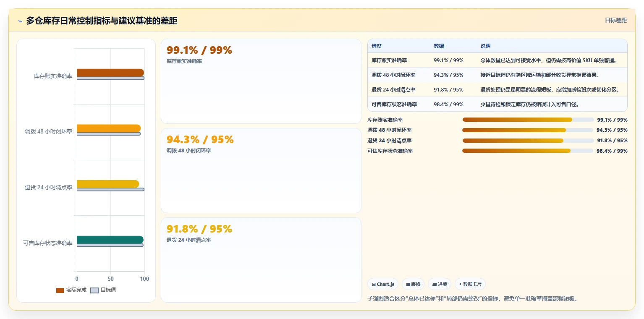Click the 调拨 48 小时闭环率 progress bar

point(528,130)
